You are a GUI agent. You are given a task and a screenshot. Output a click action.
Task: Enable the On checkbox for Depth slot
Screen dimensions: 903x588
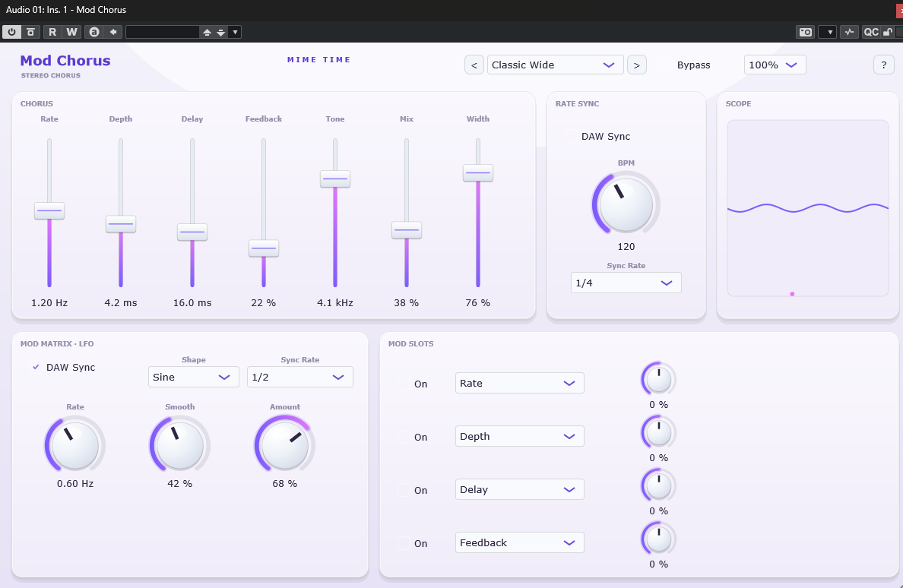click(x=404, y=437)
